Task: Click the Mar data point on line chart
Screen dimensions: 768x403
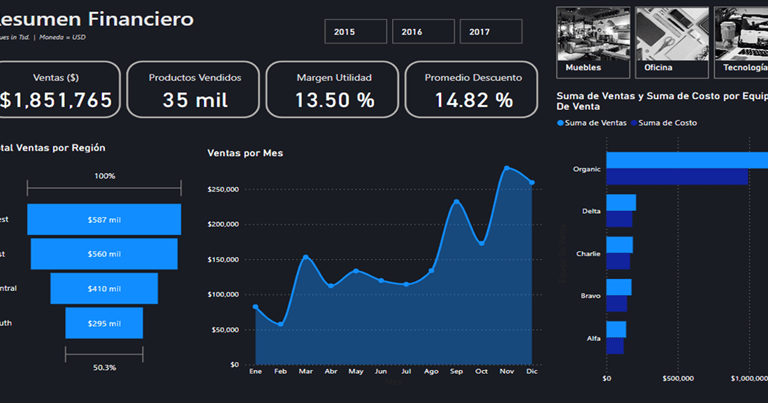Action: pos(306,257)
